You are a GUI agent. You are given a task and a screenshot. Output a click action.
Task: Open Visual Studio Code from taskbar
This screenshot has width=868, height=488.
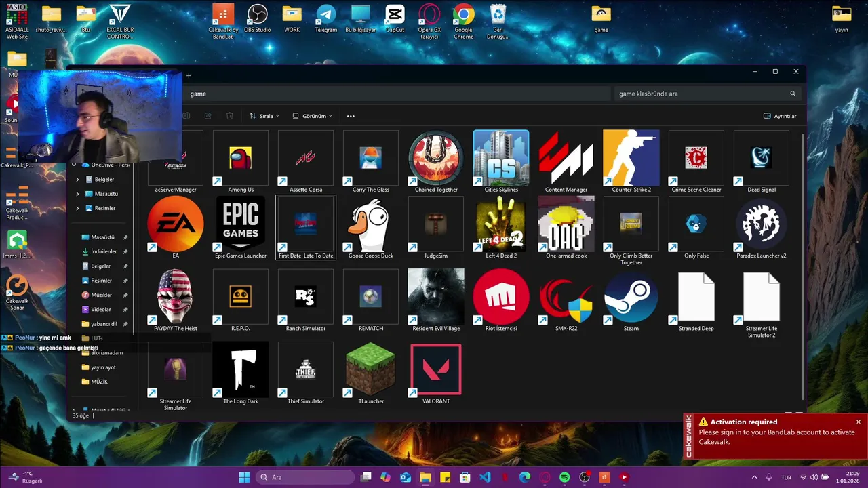(485, 477)
